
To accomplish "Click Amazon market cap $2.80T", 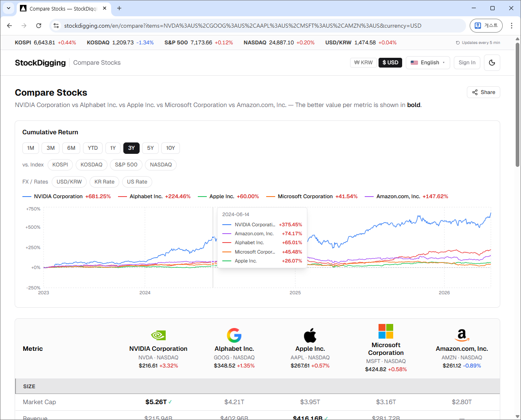I will click(462, 402).
